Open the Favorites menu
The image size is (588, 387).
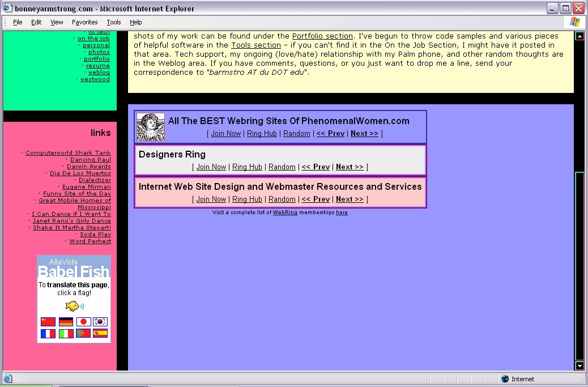84,22
